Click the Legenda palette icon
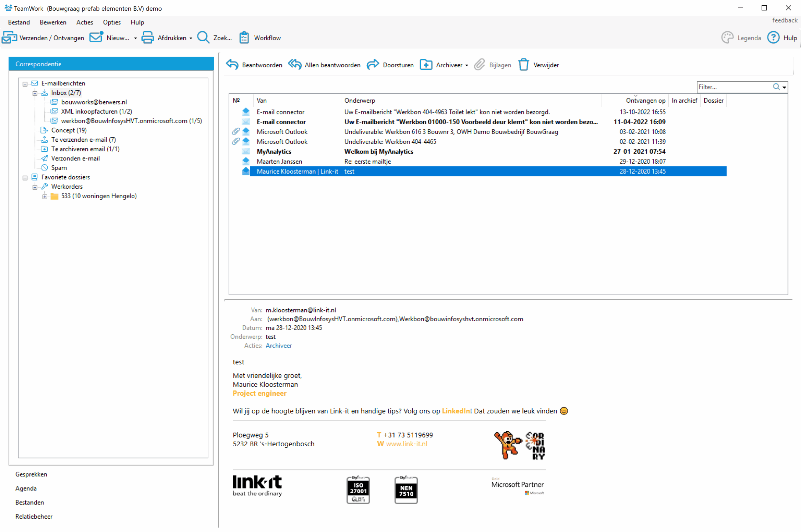The image size is (801, 532). coord(727,38)
